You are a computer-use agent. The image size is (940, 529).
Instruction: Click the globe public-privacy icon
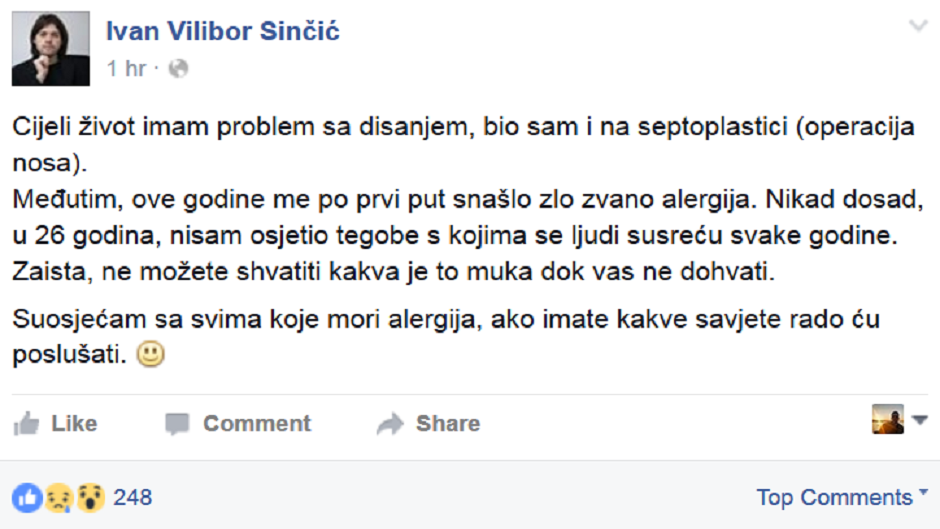pos(179,69)
